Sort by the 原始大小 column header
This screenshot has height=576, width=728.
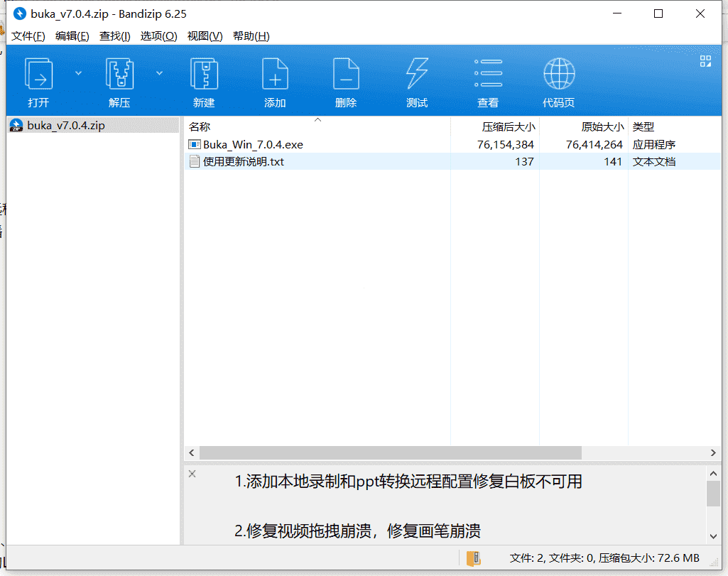[584, 126]
